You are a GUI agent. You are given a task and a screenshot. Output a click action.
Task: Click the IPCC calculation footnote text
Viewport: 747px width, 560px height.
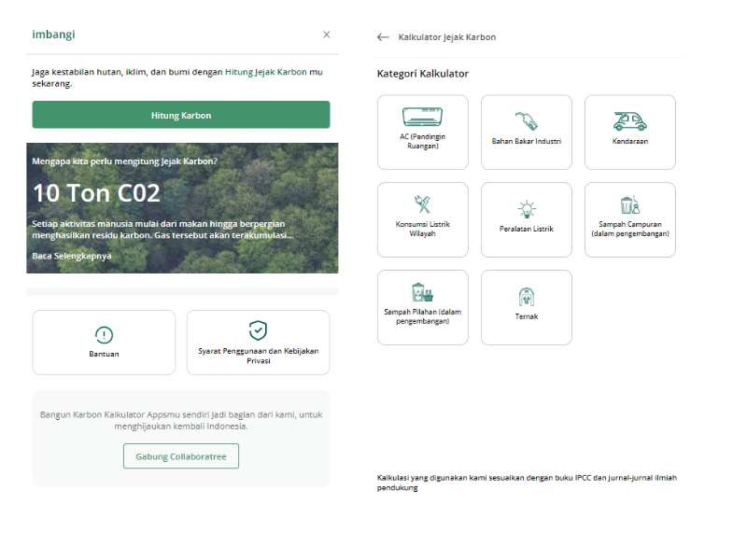click(x=527, y=483)
